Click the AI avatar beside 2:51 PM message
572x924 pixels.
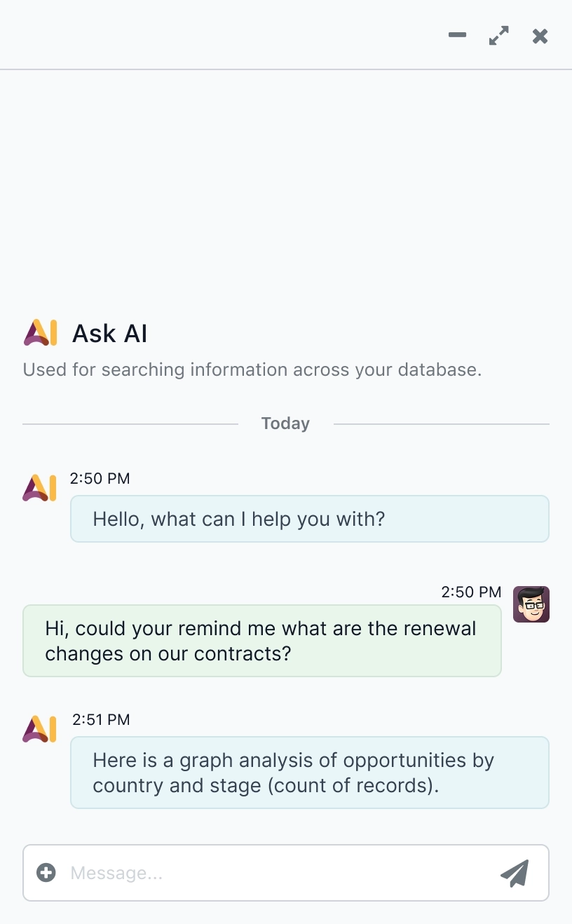point(40,729)
